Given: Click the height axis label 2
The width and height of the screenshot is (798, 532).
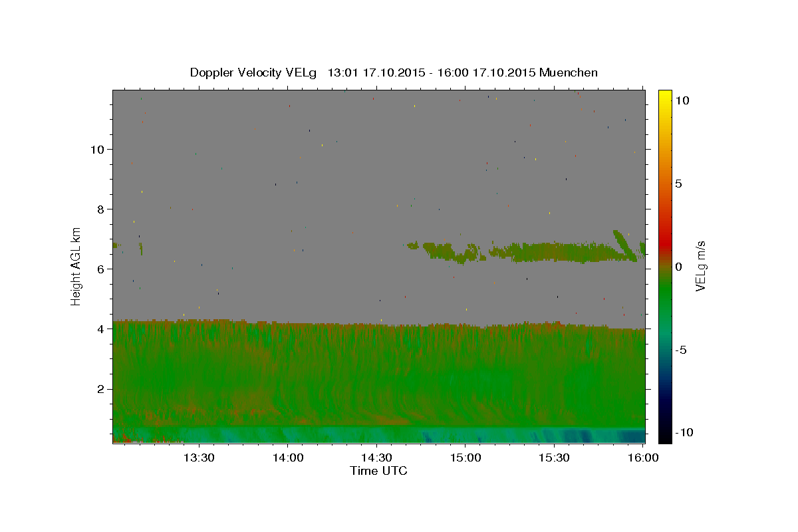Looking at the screenshot, I should pos(100,388).
